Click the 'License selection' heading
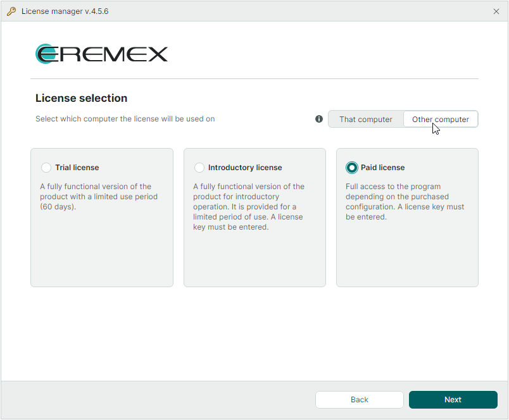Viewport: 509px width, 420px height. click(81, 98)
